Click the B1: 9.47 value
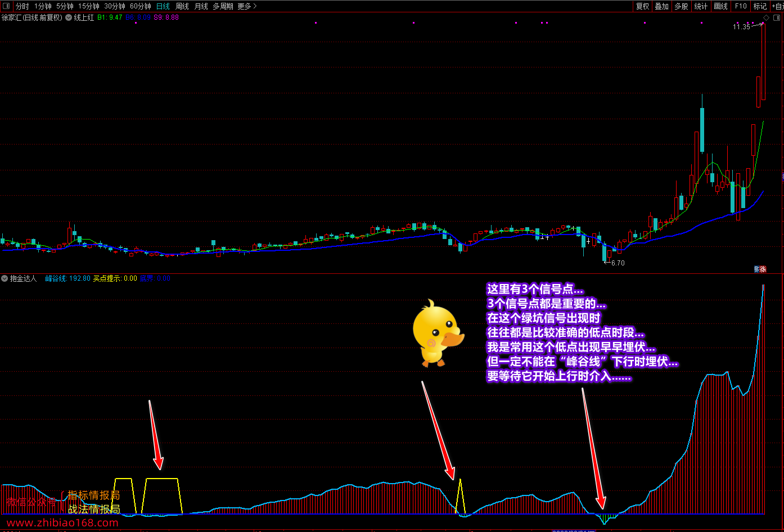The height and width of the screenshot is (532, 784). pyautogui.click(x=110, y=17)
